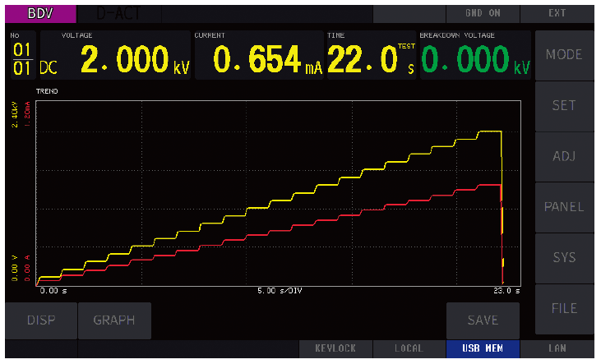Viewport: 601px width, 364px height.
Task: Click the yellow voltage trace plateau at peak
Action: click(x=490, y=131)
